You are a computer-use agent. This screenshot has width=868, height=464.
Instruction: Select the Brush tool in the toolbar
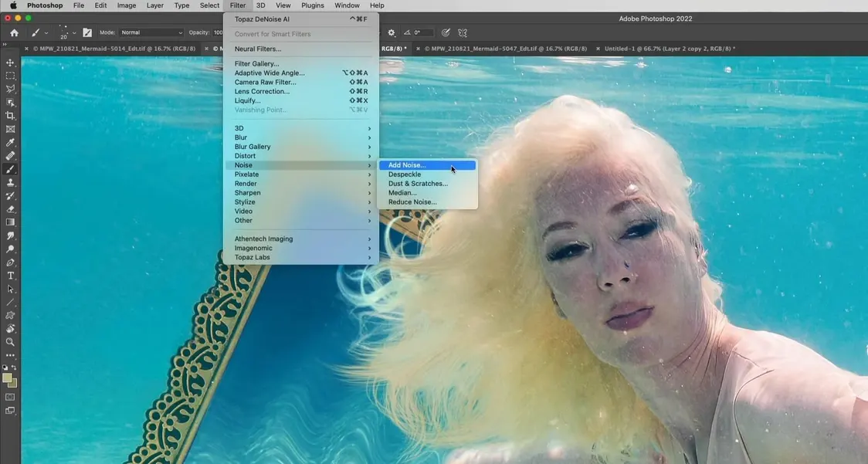pyautogui.click(x=10, y=169)
